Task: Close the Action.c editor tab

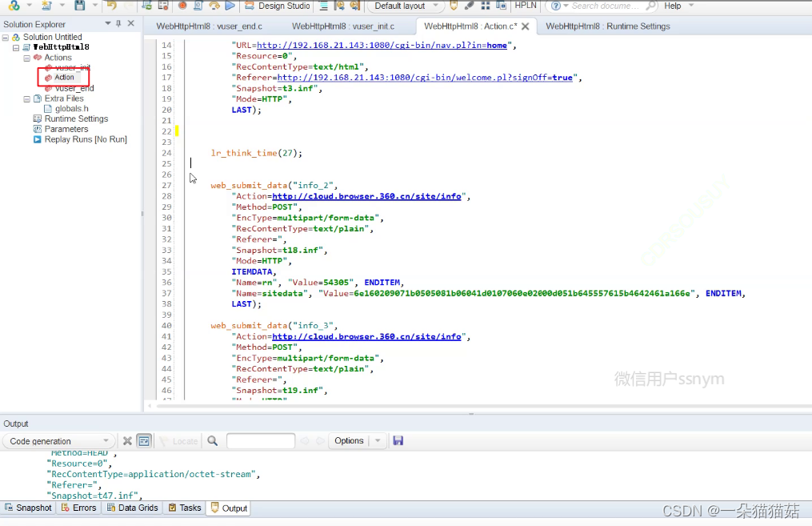Action: [525, 26]
